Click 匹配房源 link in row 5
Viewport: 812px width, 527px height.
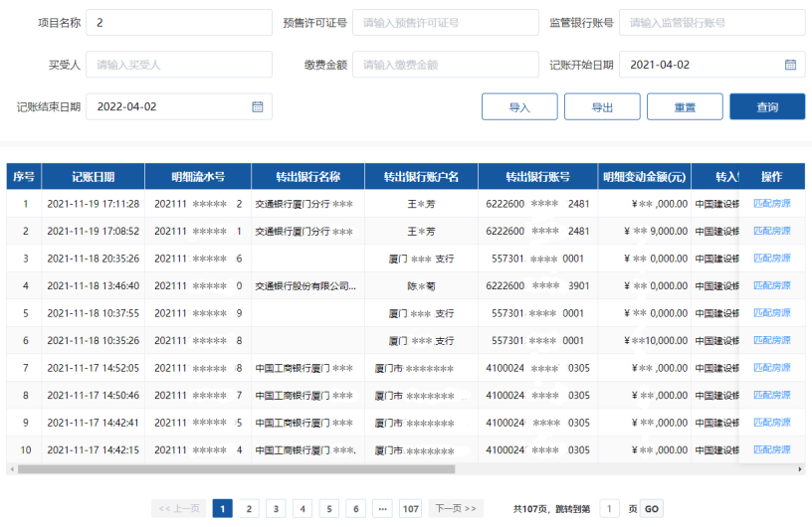coord(771,312)
